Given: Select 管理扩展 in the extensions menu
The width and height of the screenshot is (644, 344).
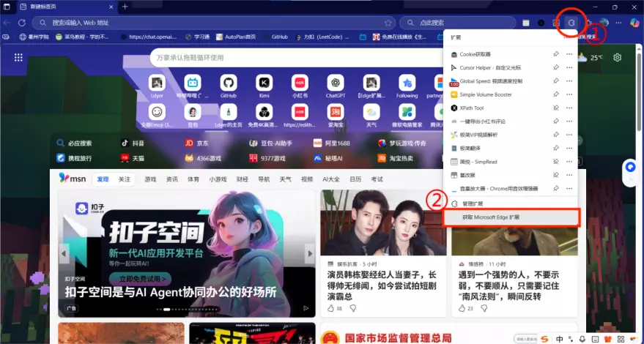Looking at the screenshot, I should (473, 203).
